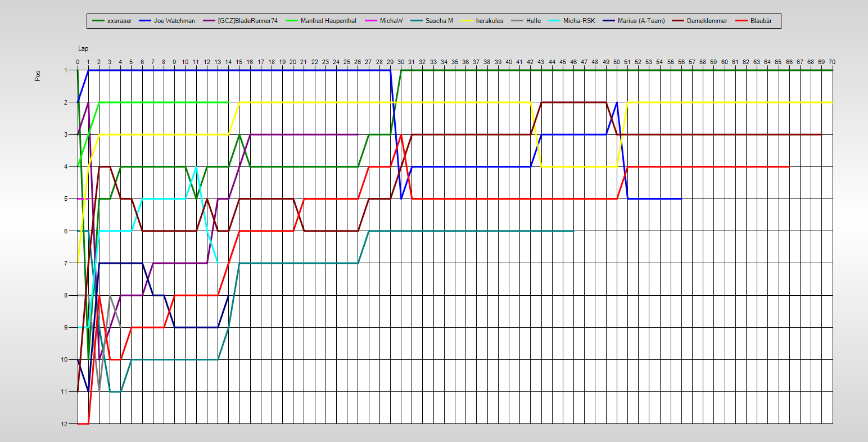The width and height of the screenshot is (868, 442).
Task: Click the Lap axis title
Action: 83,49
